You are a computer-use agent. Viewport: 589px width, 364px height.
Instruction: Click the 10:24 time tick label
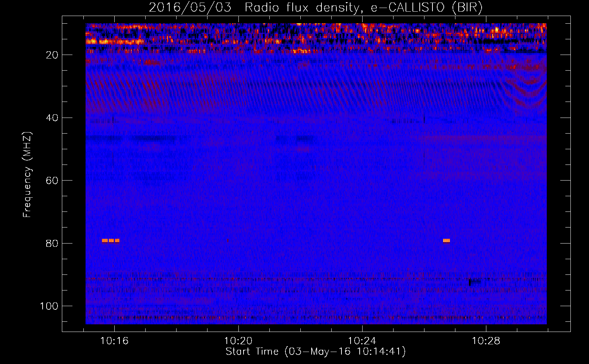click(362, 341)
